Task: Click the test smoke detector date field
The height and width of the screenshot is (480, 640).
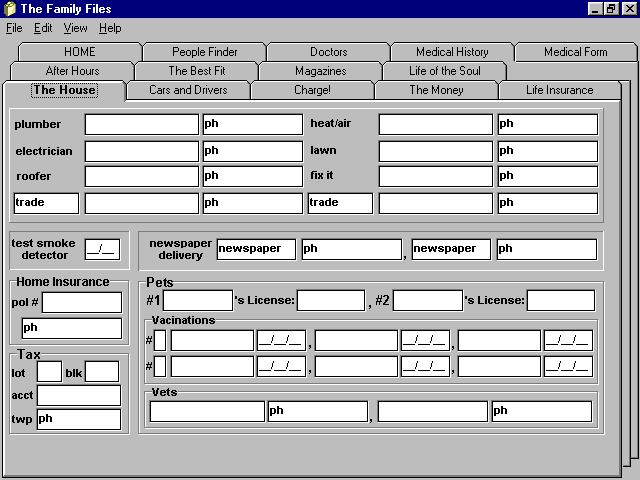Action: click(x=102, y=249)
